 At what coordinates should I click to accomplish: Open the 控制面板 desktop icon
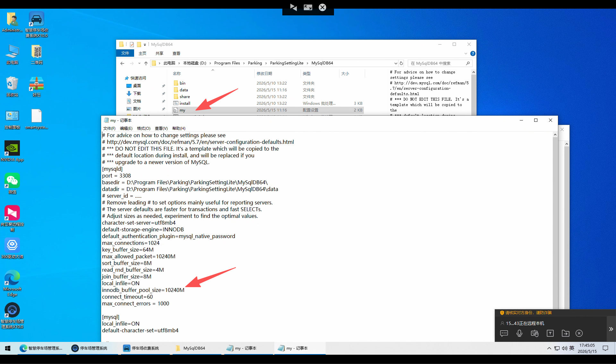click(12, 120)
